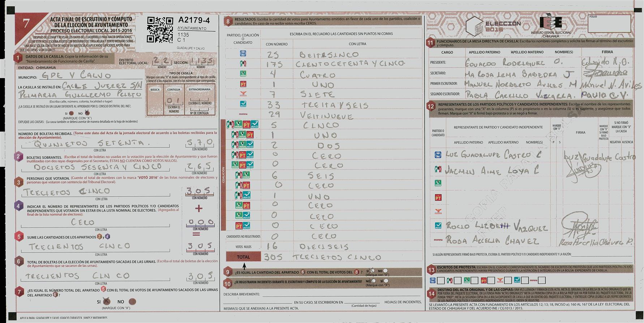Click the morena logo in the results table
The height and width of the screenshot is (323, 644).
243,114
